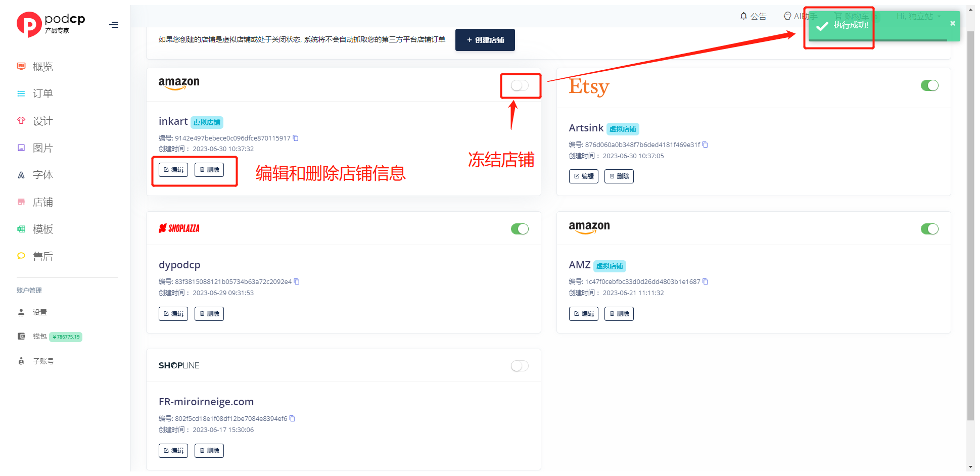This screenshot has height=476, width=980.
Task: Click the store name dypodcp
Action: (x=179, y=265)
